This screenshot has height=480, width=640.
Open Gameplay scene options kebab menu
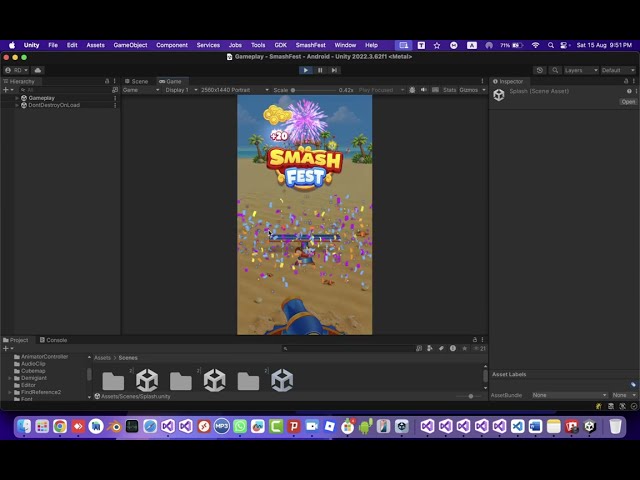(115, 98)
